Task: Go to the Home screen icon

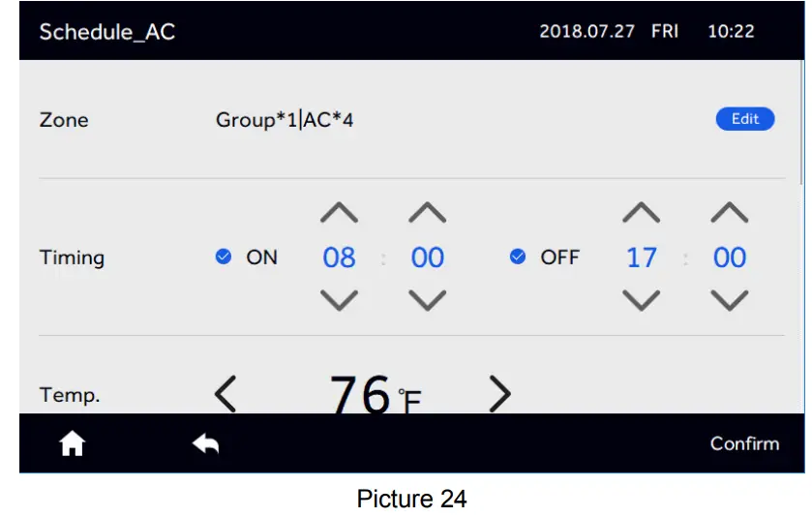Action: pyautogui.click(x=73, y=443)
